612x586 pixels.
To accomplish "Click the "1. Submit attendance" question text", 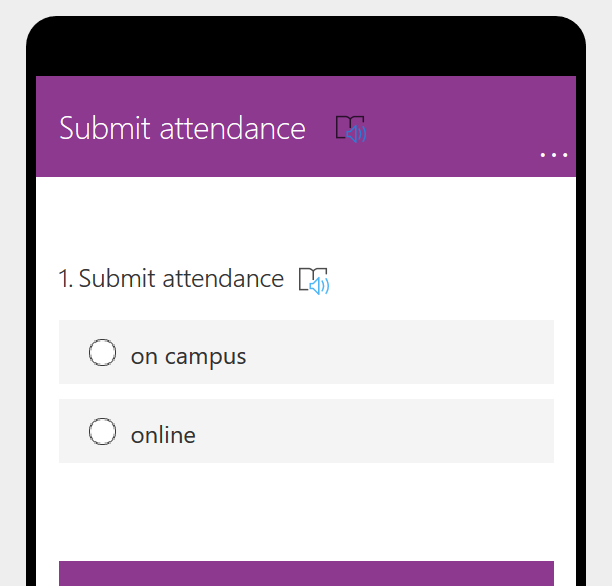I will coord(180,279).
